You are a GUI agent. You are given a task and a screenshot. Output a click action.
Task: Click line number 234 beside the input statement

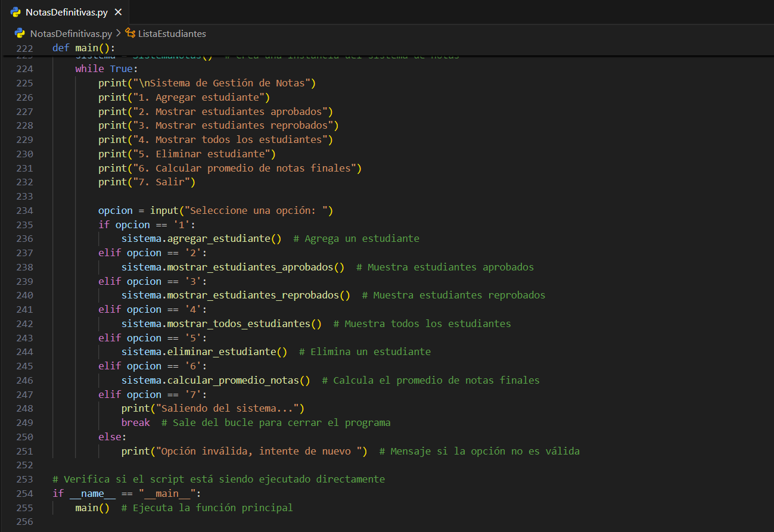click(25, 210)
